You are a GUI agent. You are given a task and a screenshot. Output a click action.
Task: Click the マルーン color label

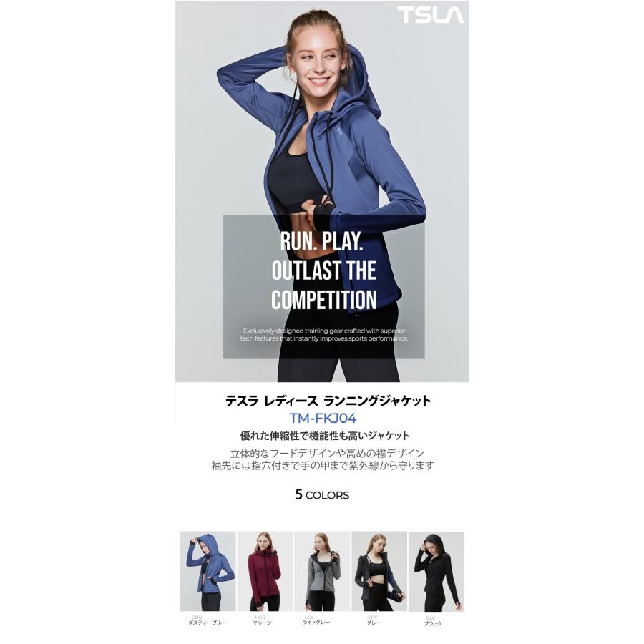tap(262, 623)
